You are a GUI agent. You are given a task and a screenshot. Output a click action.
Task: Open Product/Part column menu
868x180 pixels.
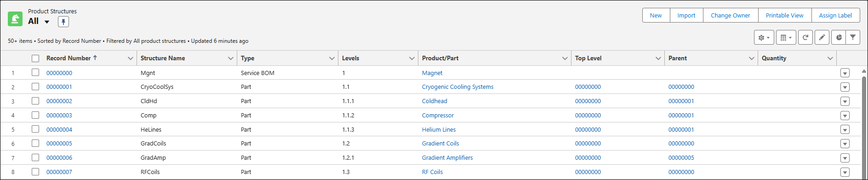pyautogui.click(x=565, y=58)
